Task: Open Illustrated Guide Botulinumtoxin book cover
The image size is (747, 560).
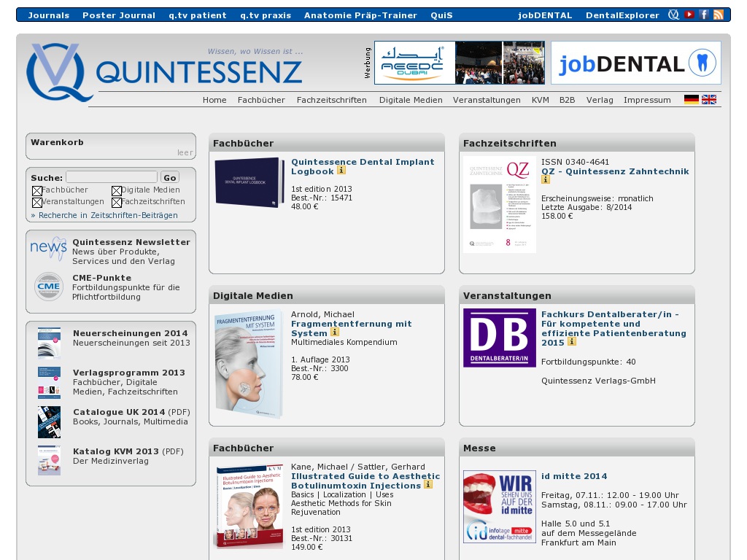Action: pos(248,506)
